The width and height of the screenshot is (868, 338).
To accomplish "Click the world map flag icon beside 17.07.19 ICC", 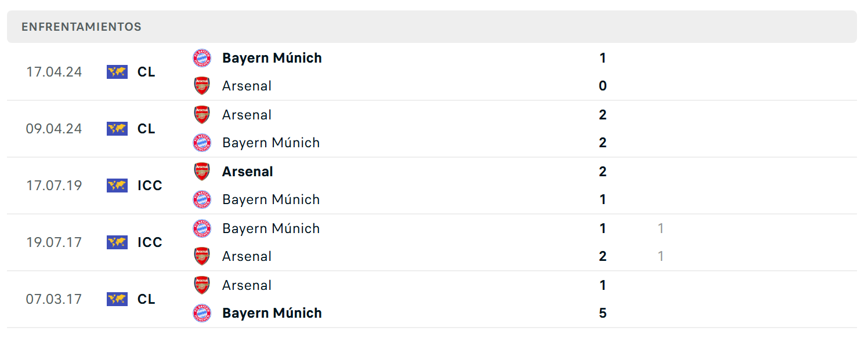I will pos(117,186).
